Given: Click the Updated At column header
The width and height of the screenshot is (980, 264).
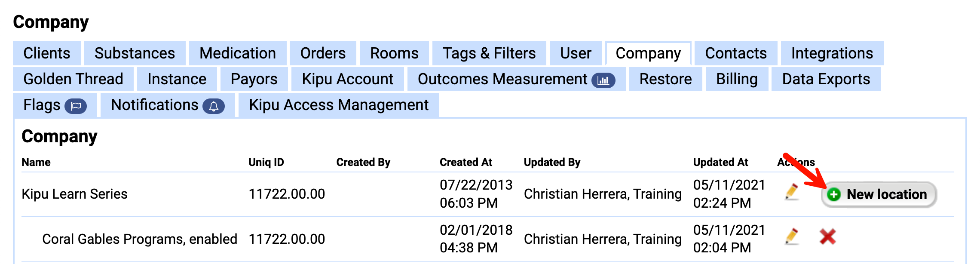Looking at the screenshot, I should point(721,162).
